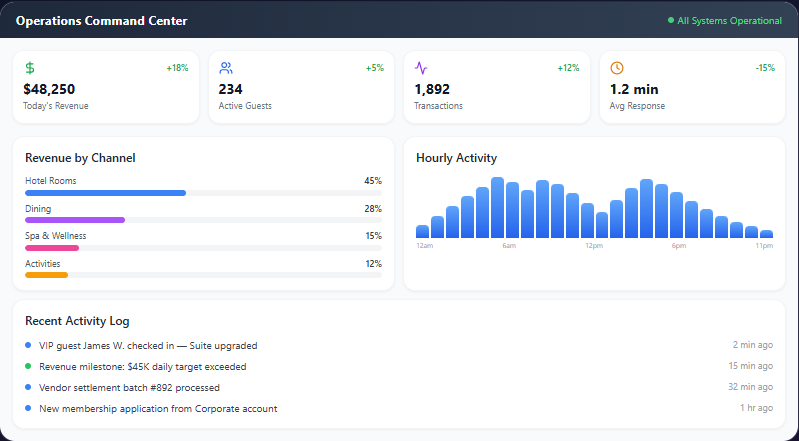
Task: Click the green dollar sign revenue icon
Action: pyautogui.click(x=30, y=68)
